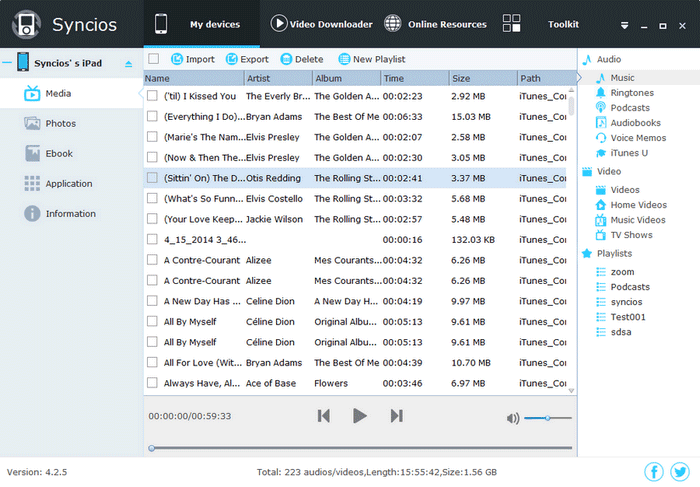The width and height of the screenshot is (700, 487).
Task: Check the select-all checkbox in toolbar
Action: click(x=154, y=59)
